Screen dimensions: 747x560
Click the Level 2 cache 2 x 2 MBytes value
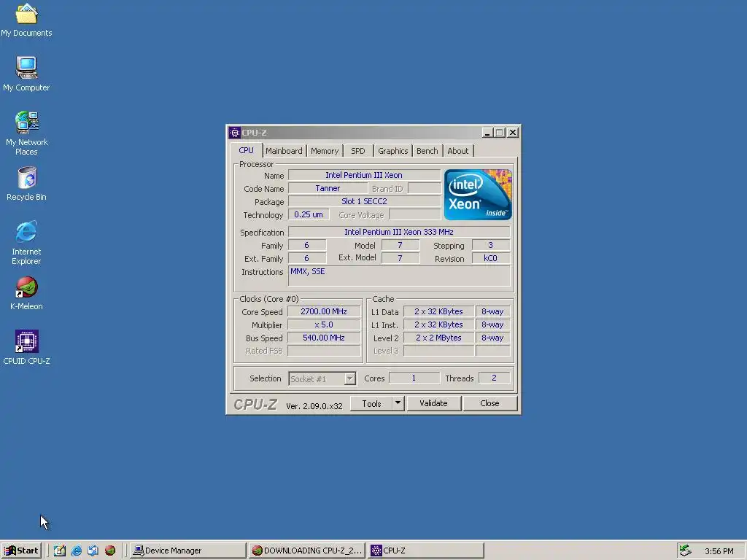click(438, 338)
